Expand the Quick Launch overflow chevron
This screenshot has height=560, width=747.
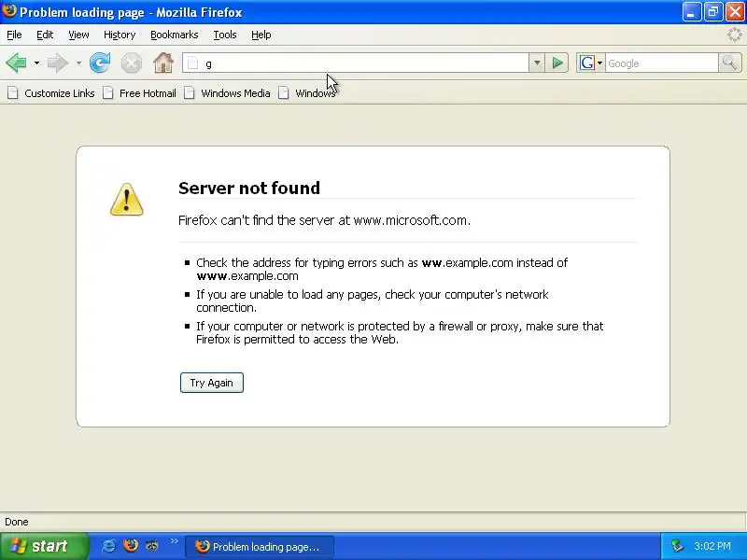[174, 541]
